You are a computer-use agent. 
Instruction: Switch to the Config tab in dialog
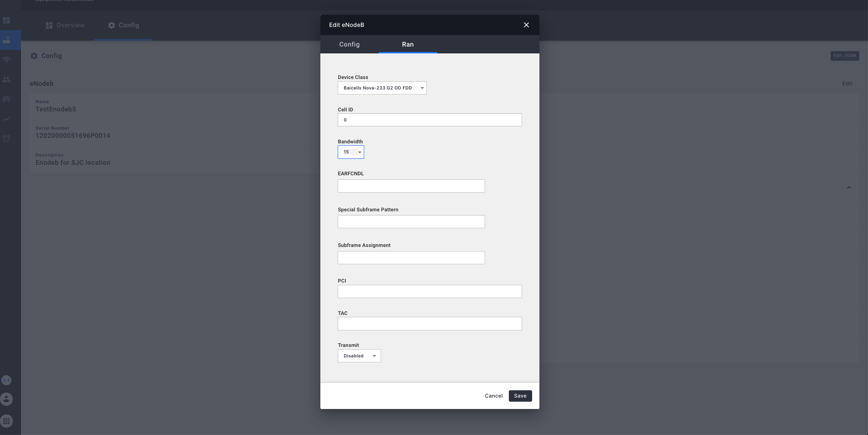(349, 44)
